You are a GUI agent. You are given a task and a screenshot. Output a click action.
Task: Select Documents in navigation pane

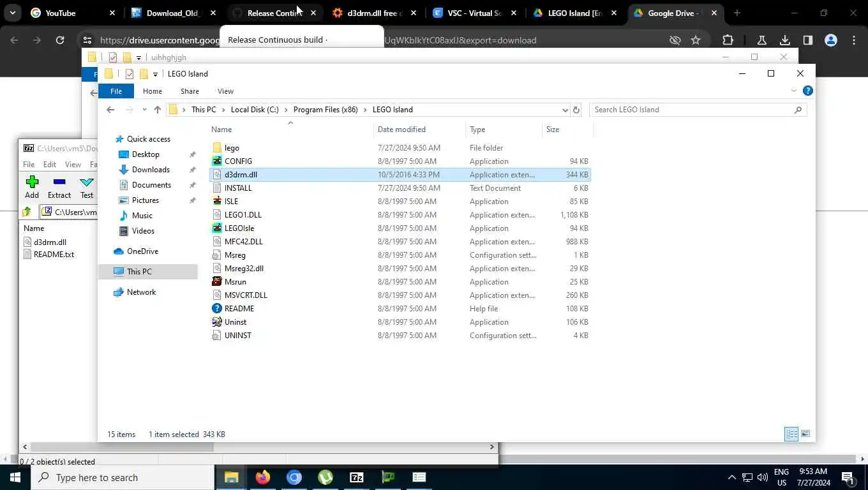pos(151,185)
